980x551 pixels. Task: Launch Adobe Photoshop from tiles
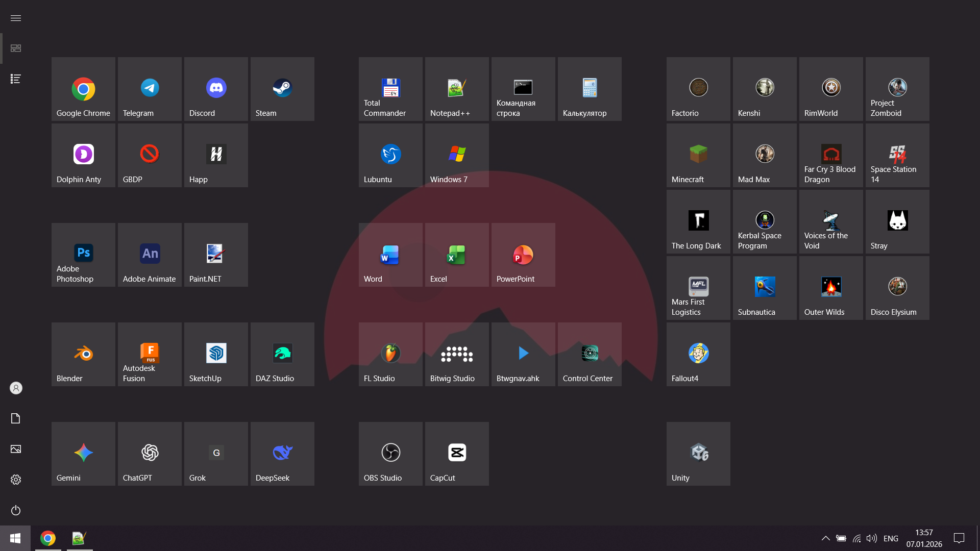pyautogui.click(x=83, y=255)
